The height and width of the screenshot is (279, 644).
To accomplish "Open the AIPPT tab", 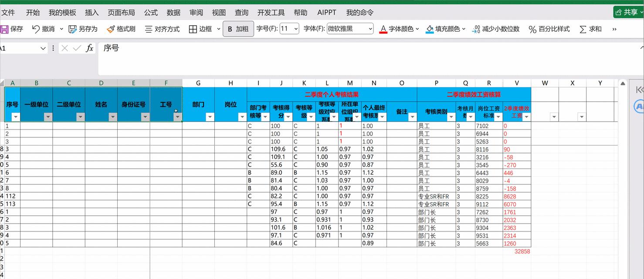I will coord(327,13).
